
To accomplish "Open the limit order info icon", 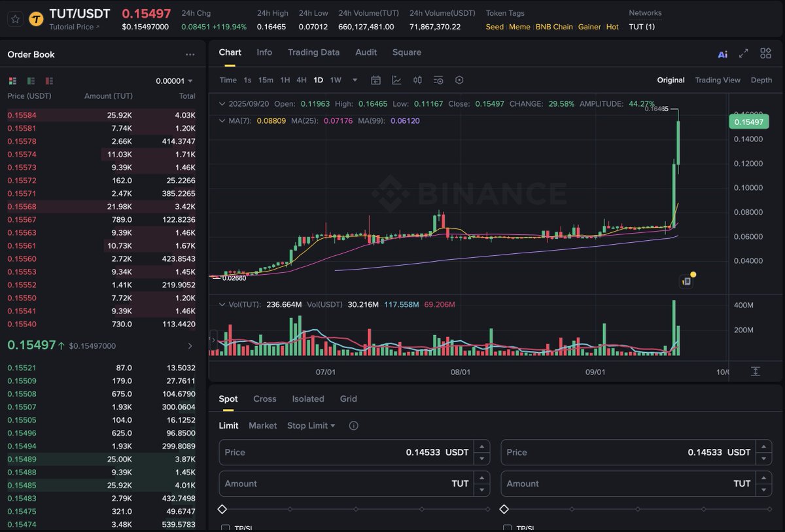I will 353,425.
